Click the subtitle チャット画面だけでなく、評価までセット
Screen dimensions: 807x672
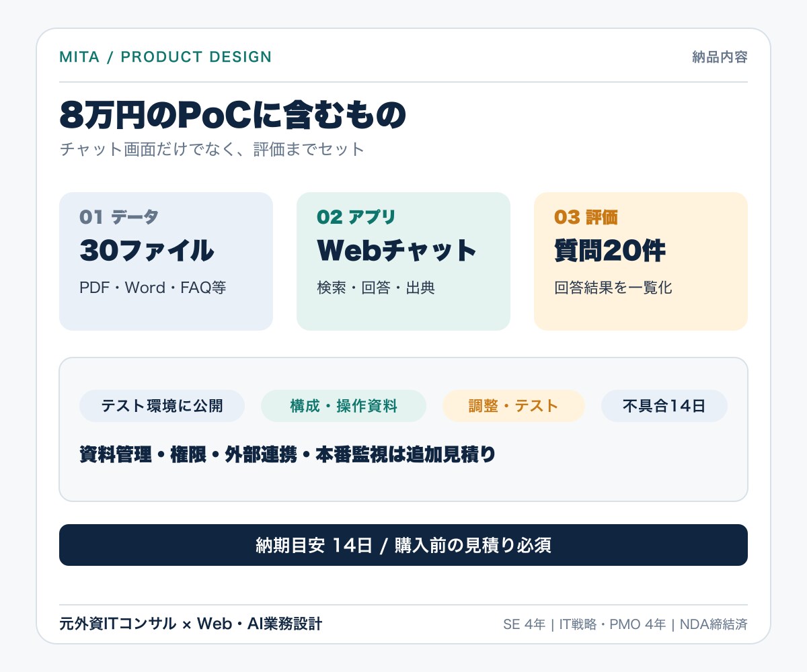click(x=212, y=149)
